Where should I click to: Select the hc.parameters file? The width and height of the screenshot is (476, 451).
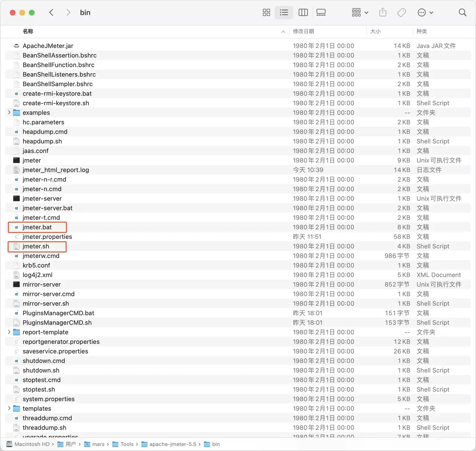pos(43,122)
